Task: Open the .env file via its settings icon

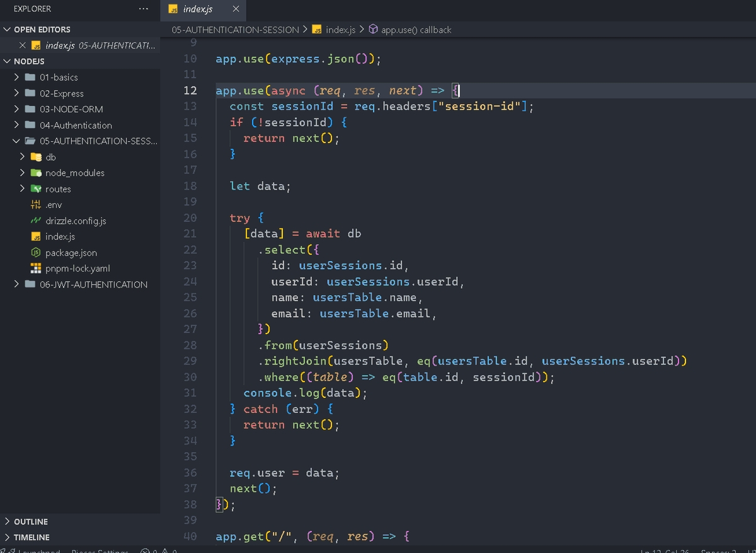Action: coord(36,205)
